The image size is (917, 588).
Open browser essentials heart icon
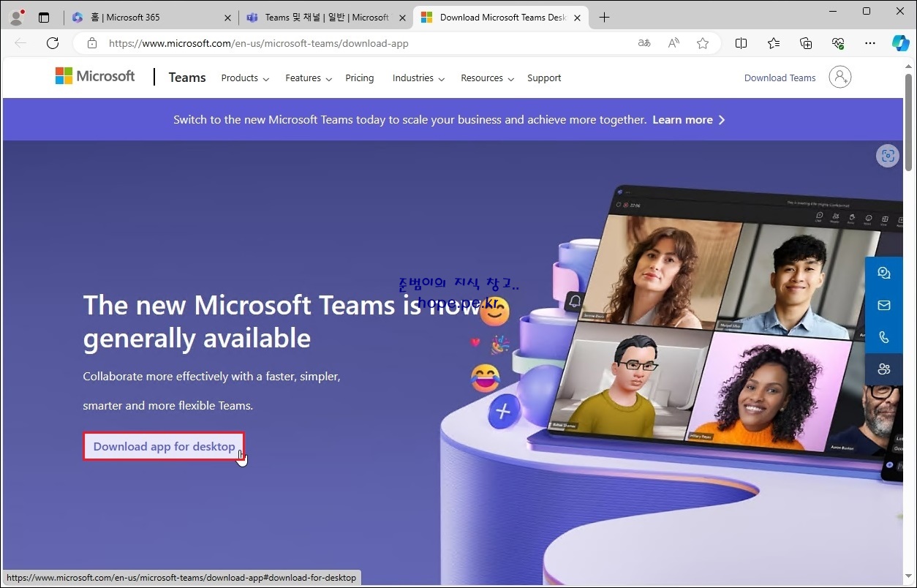[838, 43]
